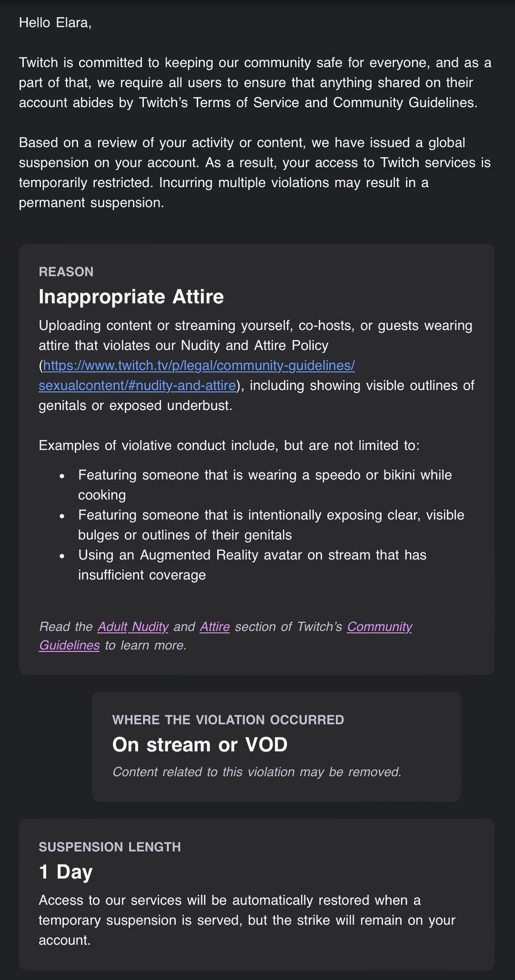Screen dimensions: 515x980
Task: Click the SUSPENSION LENGTH label
Action: [x=110, y=847]
